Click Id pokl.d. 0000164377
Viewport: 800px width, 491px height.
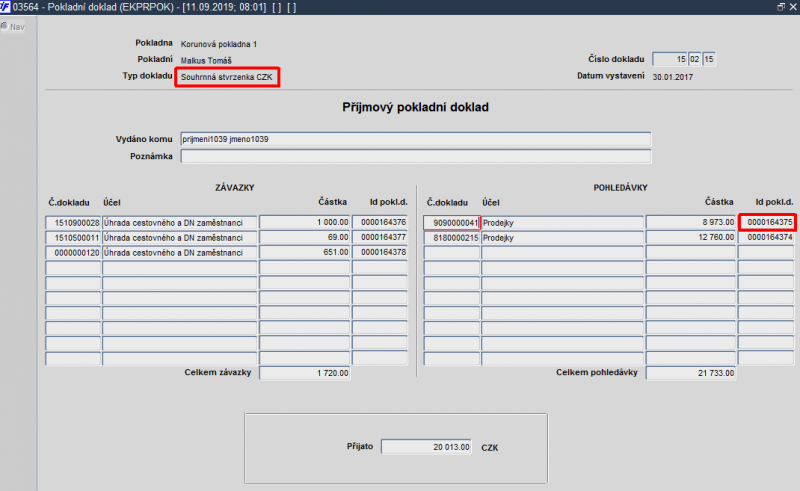point(380,238)
